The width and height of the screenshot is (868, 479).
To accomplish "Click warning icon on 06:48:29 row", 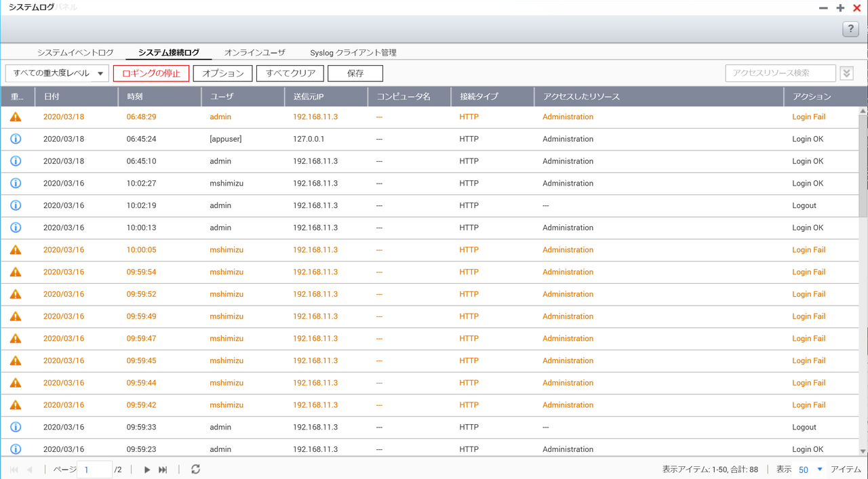I will pyautogui.click(x=16, y=117).
